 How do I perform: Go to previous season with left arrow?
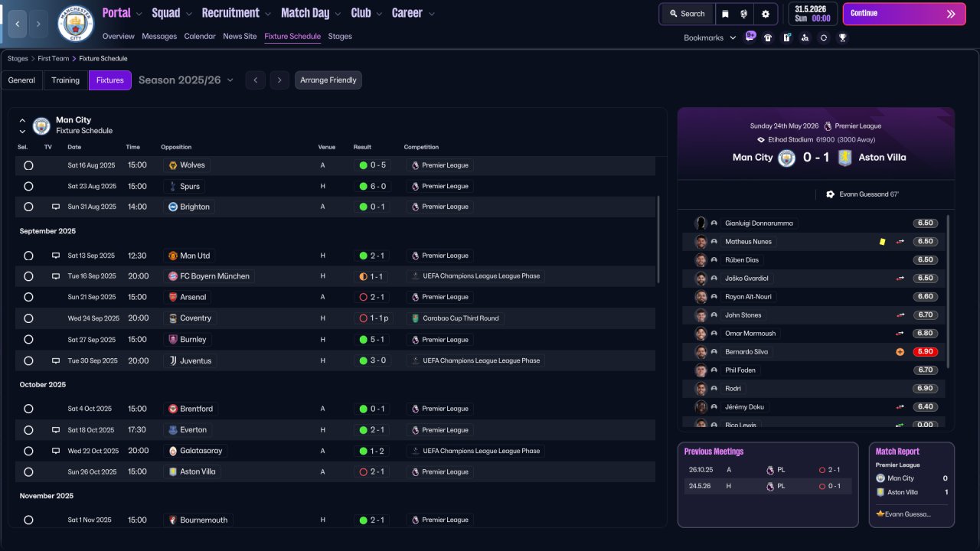click(x=255, y=80)
